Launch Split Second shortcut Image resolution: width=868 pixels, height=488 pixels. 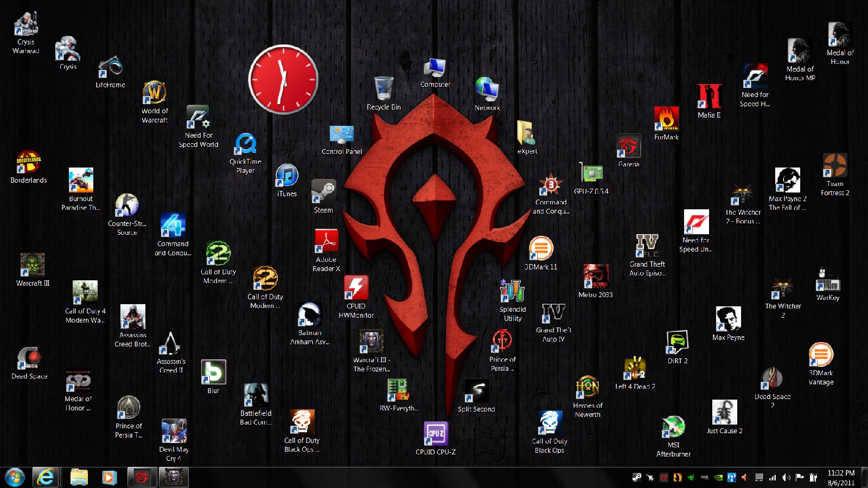476,396
